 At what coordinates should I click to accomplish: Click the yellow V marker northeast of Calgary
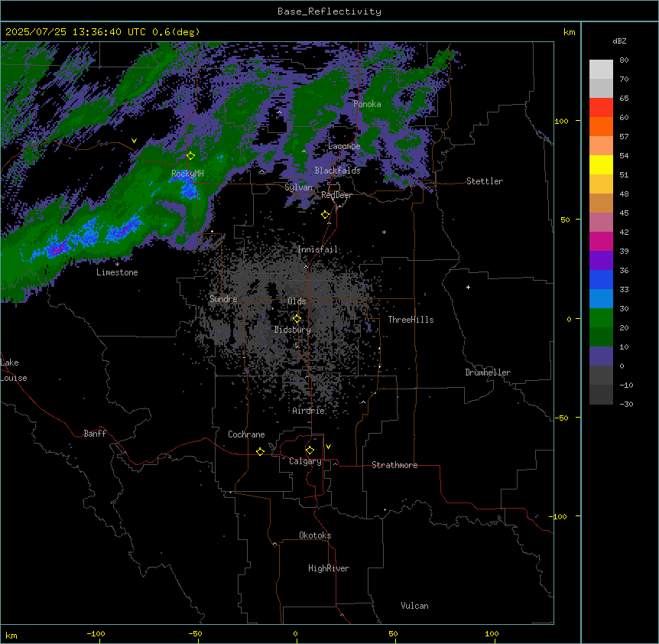[x=328, y=447]
